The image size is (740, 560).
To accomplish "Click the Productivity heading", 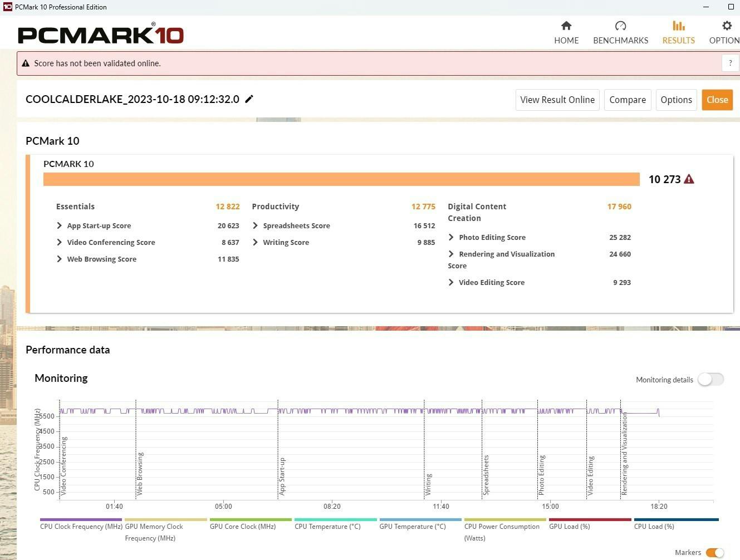I will 275,207.
